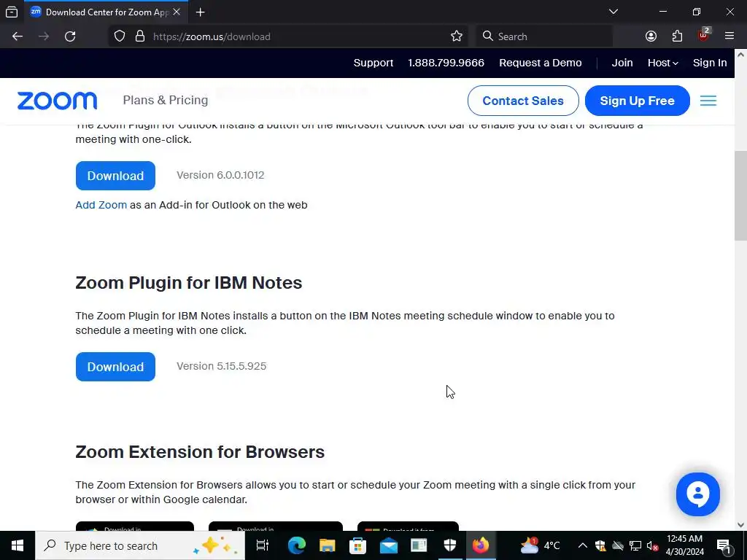The height and width of the screenshot is (560, 747).
Task: Click the Zoom logo
Action: (57, 101)
